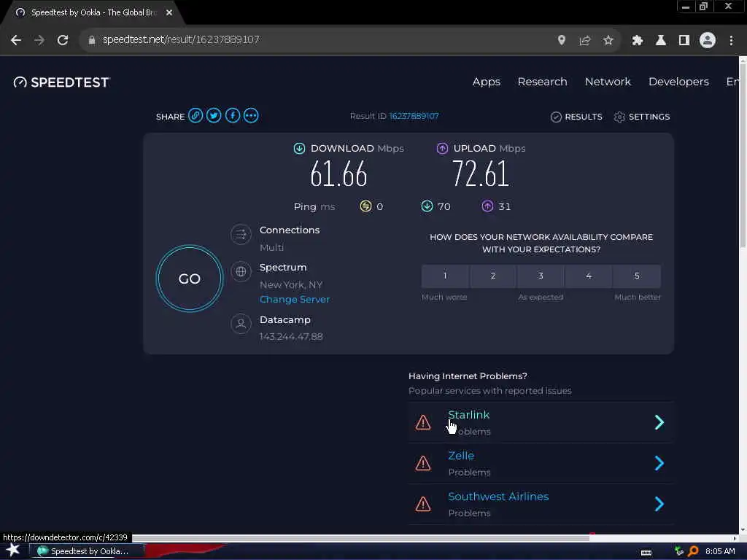The width and height of the screenshot is (747, 560).
Task: Open the Developers menu
Action: point(678,82)
